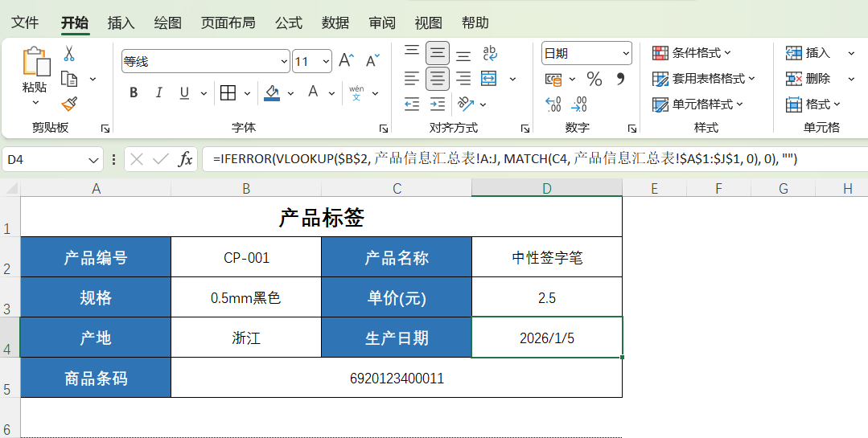Increase font size with larger A
The width and height of the screenshot is (868, 438).
tap(347, 61)
